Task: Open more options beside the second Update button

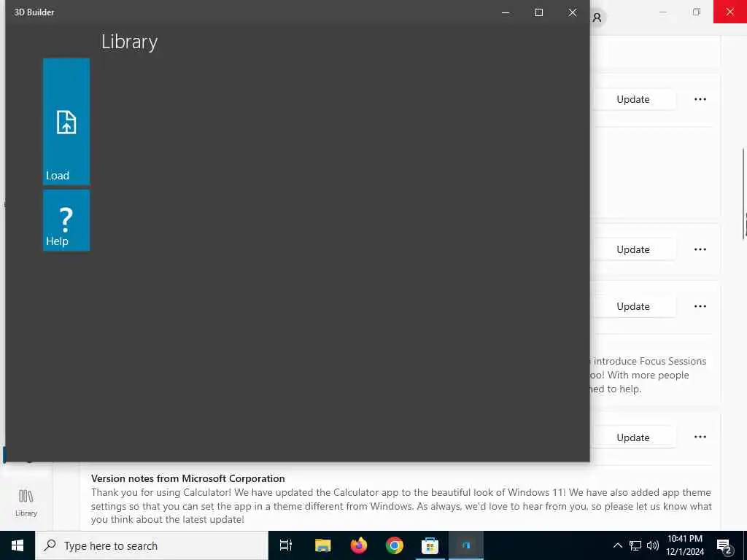Action: (x=700, y=249)
